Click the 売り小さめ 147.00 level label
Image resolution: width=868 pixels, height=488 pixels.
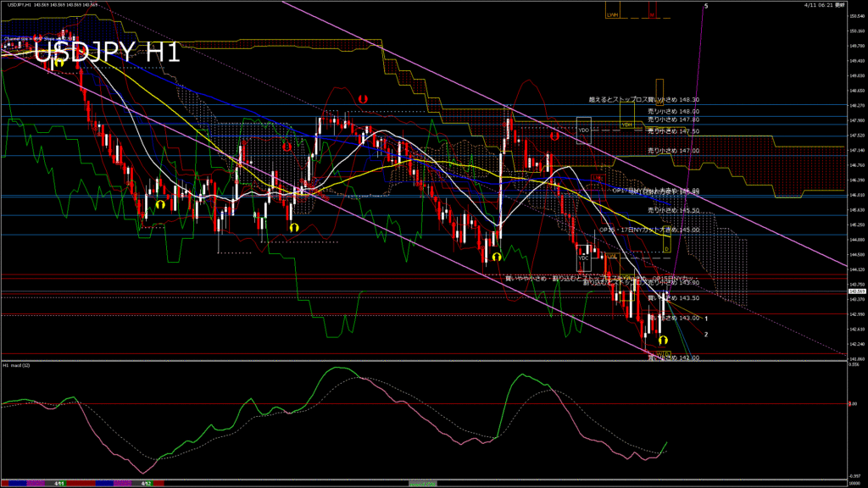click(x=673, y=150)
